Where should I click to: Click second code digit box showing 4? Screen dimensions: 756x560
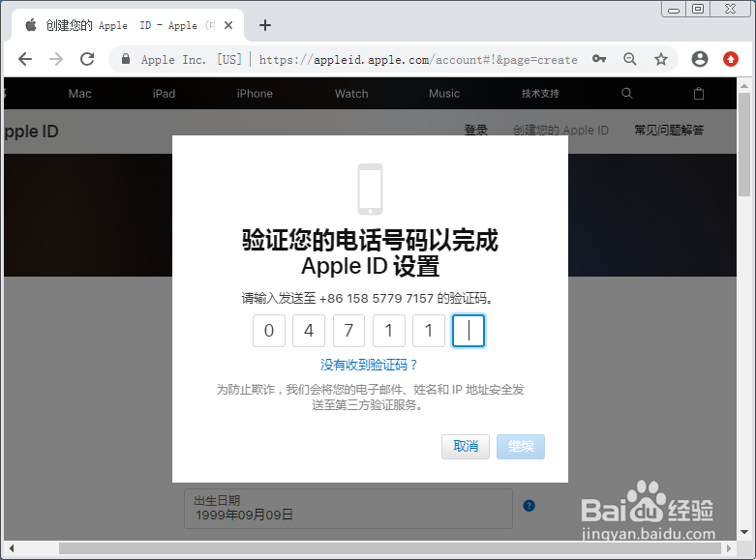pos(309,331)
